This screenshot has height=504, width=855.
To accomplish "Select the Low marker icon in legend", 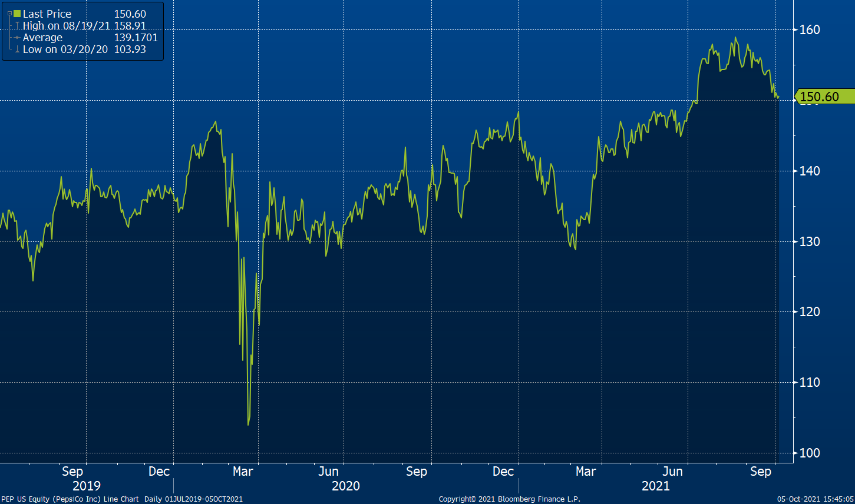I will point(17,49).
